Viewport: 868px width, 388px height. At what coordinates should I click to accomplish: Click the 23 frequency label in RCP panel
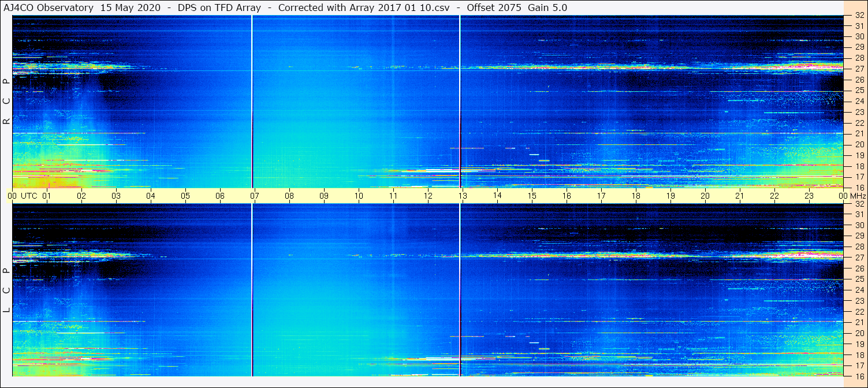tap(859, 112)
